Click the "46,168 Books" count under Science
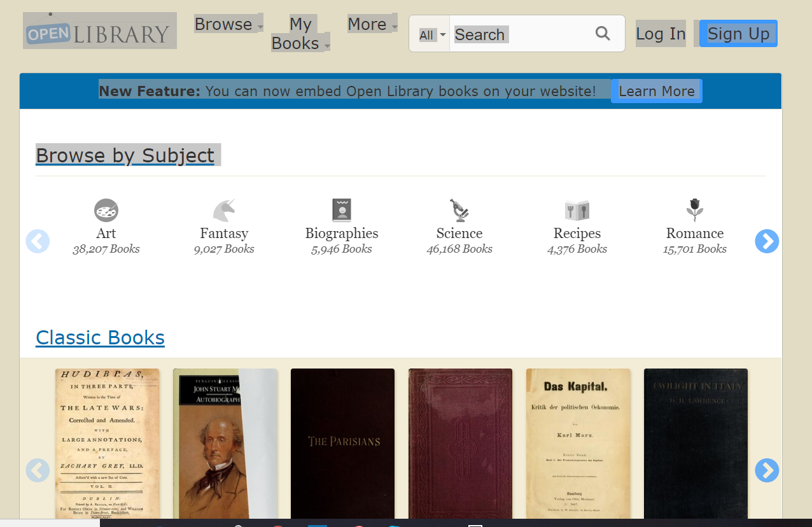Viewport: 812px width, 527px height. [x=459, y=249]
